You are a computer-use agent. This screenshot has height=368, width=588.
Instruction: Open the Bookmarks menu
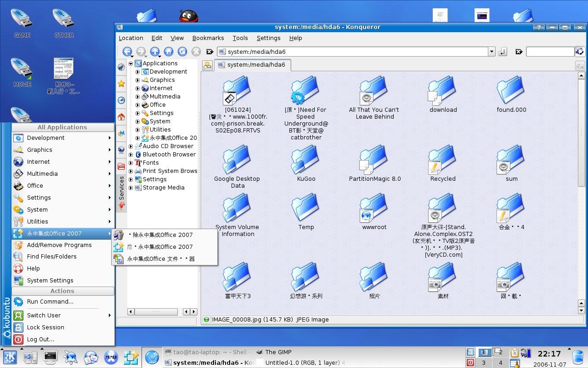(208, 38)
